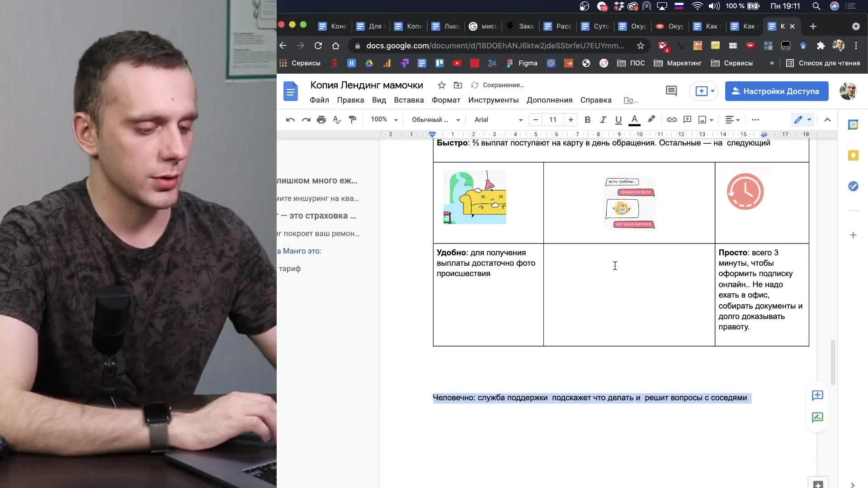Screen dimensions: 868x488
Task: Click the document title input field
Action: pyautogui.click(x=367, y=84)
